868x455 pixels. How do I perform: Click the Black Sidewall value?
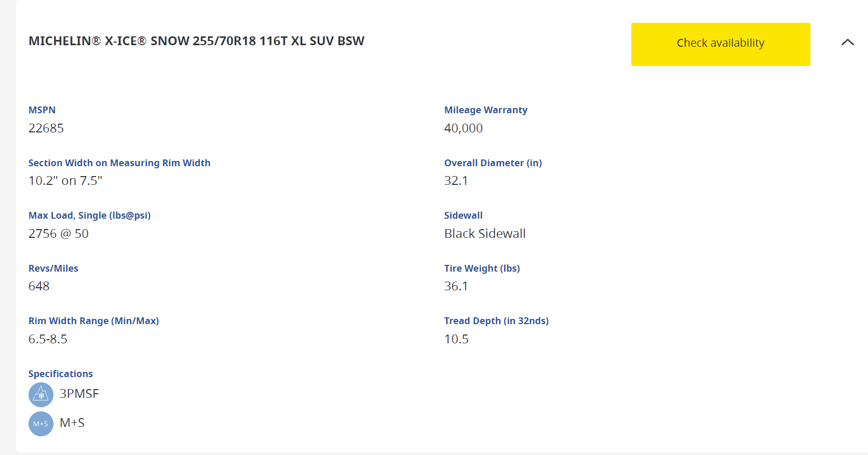click(485, 234)
